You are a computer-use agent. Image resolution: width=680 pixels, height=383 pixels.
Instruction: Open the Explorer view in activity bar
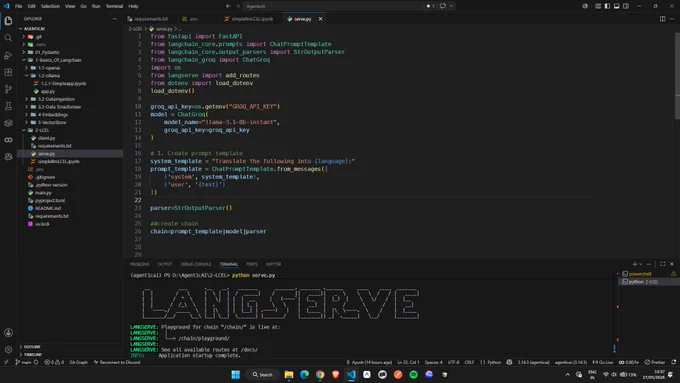8,21
